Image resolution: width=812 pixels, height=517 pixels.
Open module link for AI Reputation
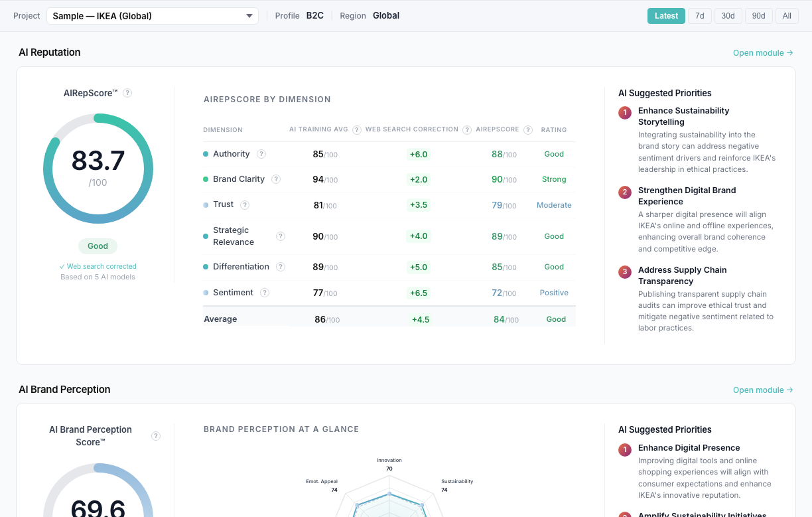point(763,53)
